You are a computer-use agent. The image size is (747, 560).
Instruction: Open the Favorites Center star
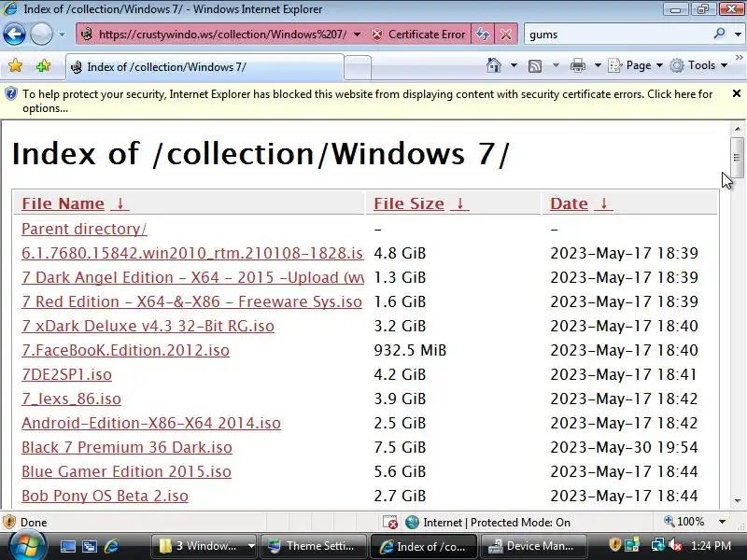coord(15,65)
